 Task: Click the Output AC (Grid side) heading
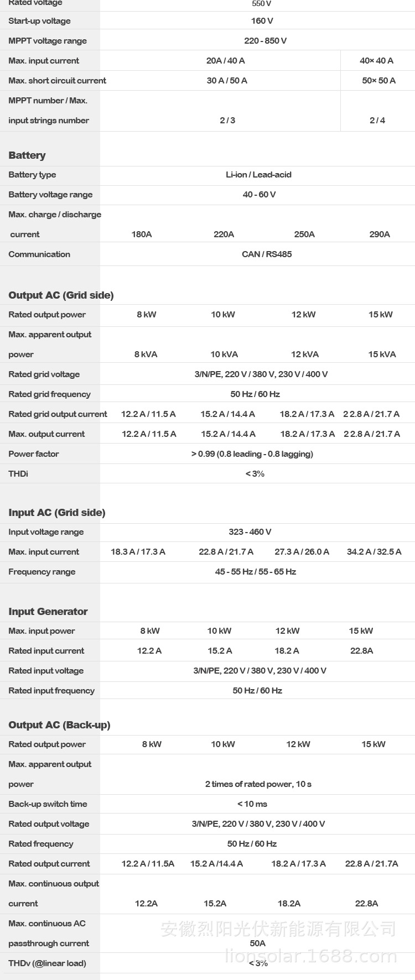[61, 295]
